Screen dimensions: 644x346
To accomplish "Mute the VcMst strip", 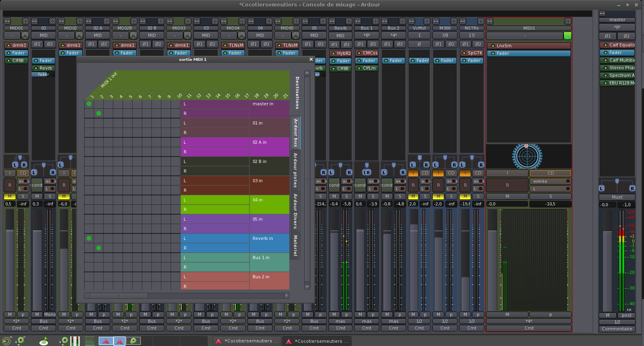I will (413, 196).
